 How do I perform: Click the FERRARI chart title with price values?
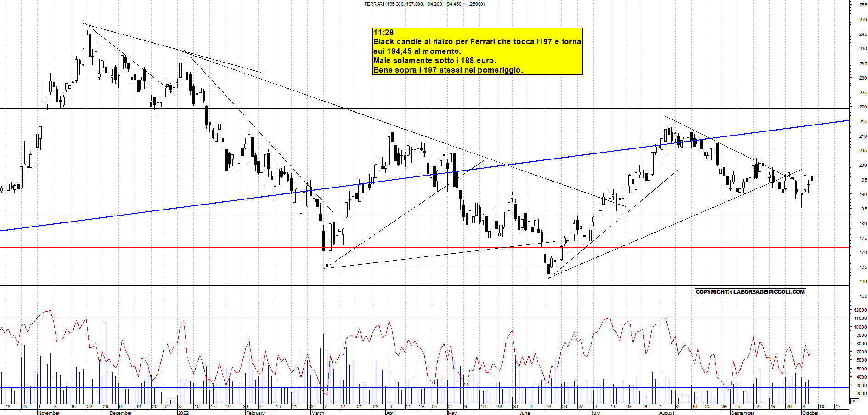pyautogui.click(x=424, y=4)
